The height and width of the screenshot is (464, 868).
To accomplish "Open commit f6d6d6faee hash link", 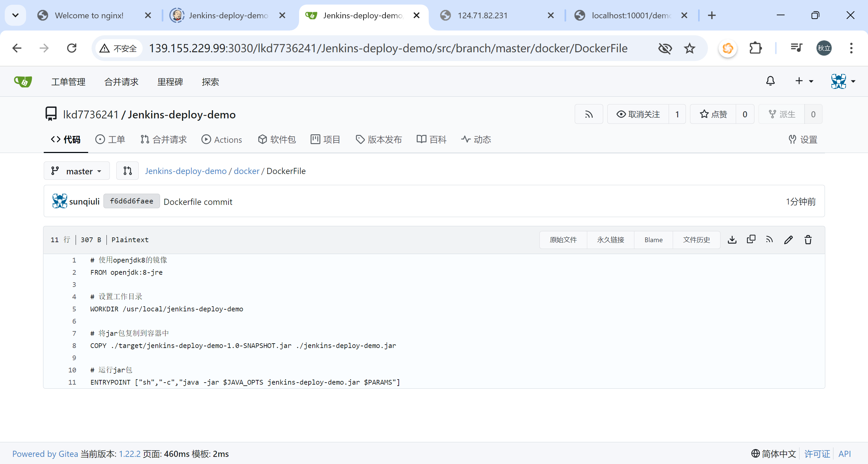I will (x=132, y=201).
